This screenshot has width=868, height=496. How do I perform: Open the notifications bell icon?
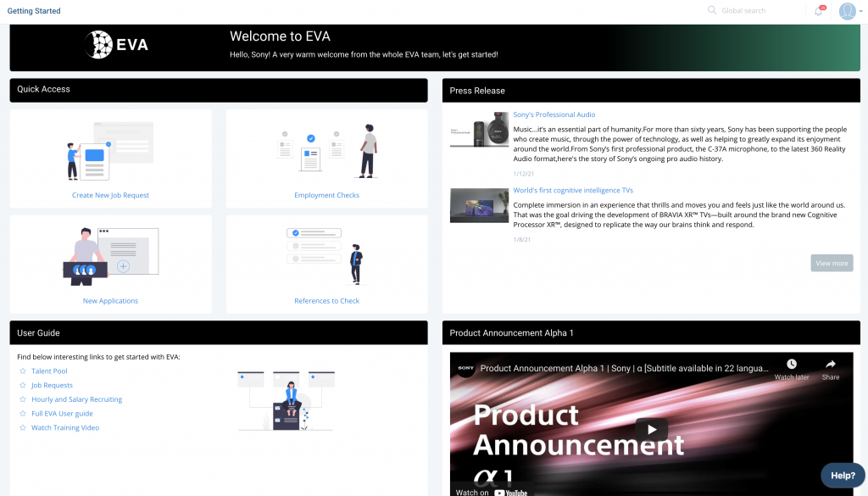click(x=819, y=10)
